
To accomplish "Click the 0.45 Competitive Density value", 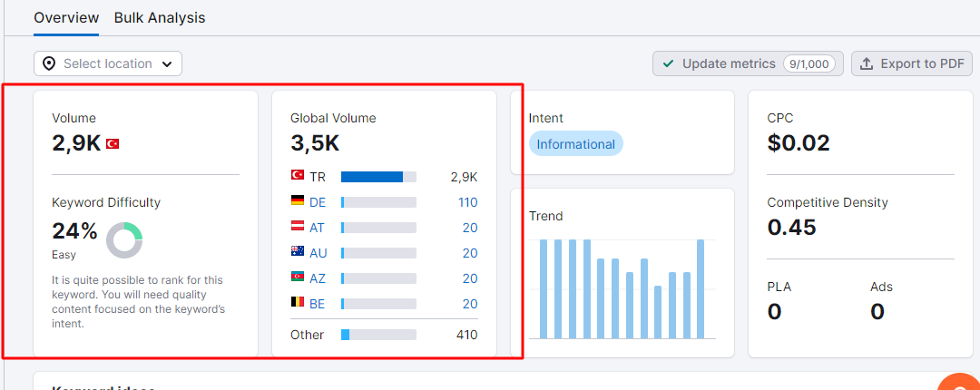I will pyautogui.click(x=792, y=228).
